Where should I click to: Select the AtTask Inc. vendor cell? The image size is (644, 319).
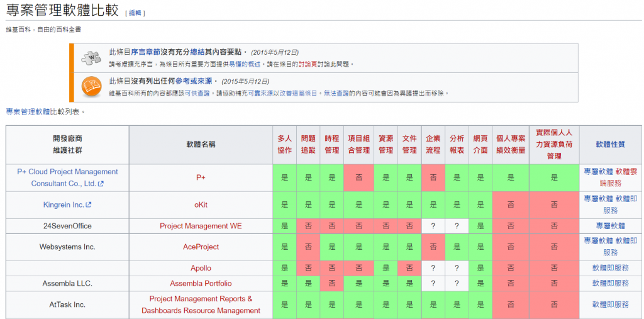pos(67,305)
